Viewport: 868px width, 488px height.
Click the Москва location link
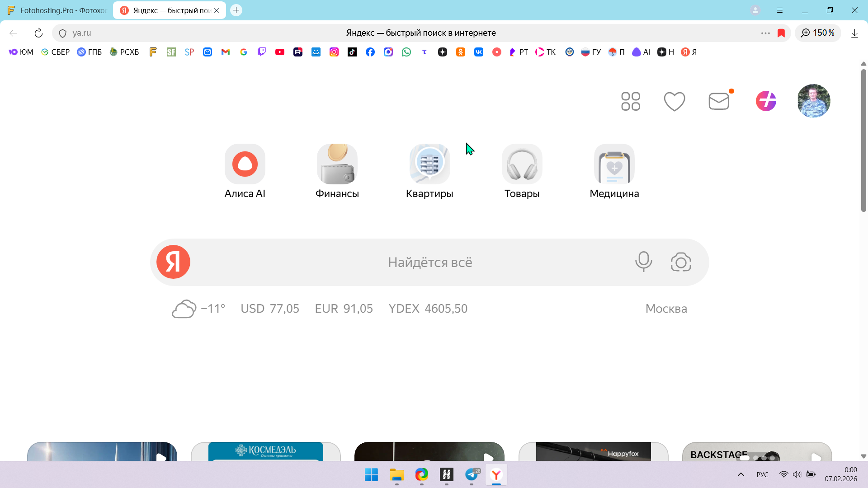666,309
